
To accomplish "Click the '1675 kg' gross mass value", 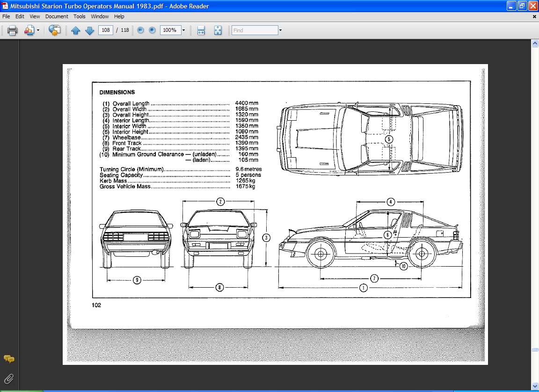I will [x=246, y=186].
